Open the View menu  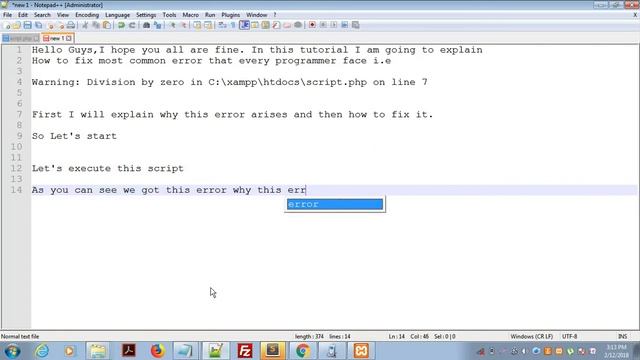63,15
